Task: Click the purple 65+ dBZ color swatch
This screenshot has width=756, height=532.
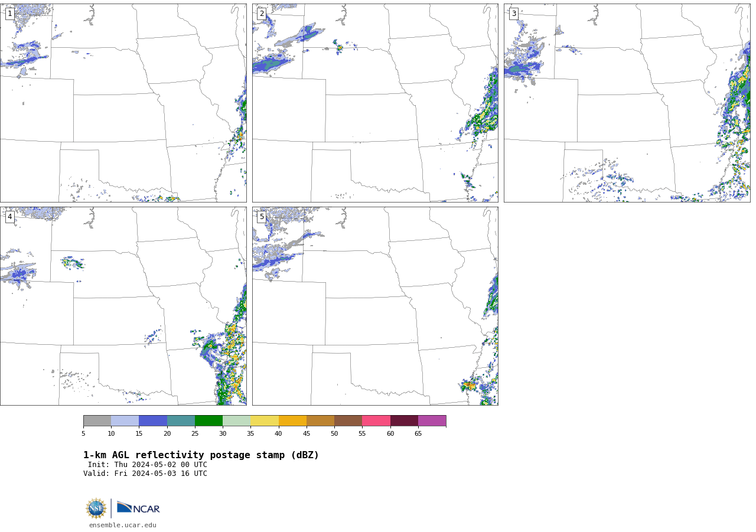Action: coord(432,421)
